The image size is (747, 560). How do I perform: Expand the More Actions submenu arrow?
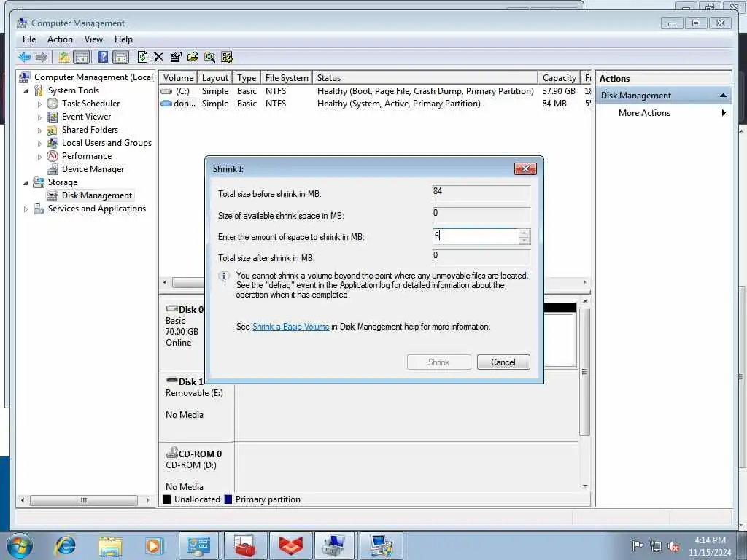coord(724,113)
